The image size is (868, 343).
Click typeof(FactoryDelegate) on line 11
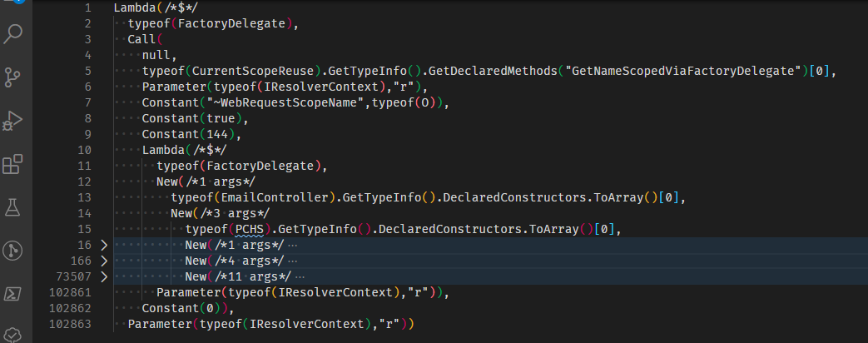coord(239,166)
